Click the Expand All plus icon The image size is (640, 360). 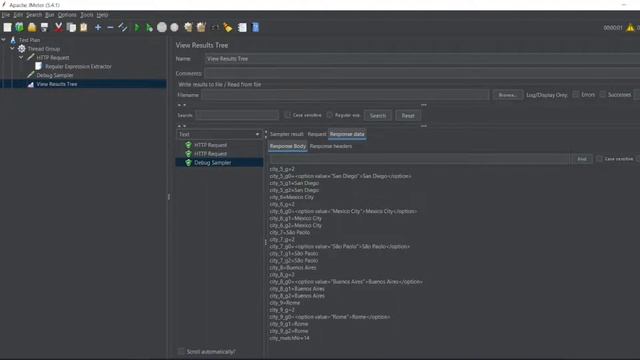tap(98, 27)
